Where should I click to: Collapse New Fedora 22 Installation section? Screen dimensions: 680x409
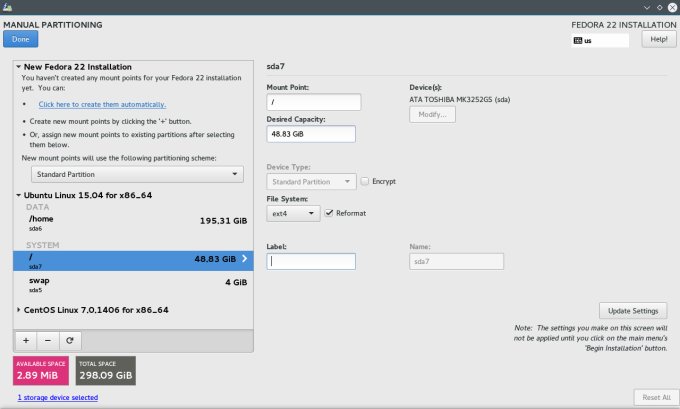pos(20,67)
